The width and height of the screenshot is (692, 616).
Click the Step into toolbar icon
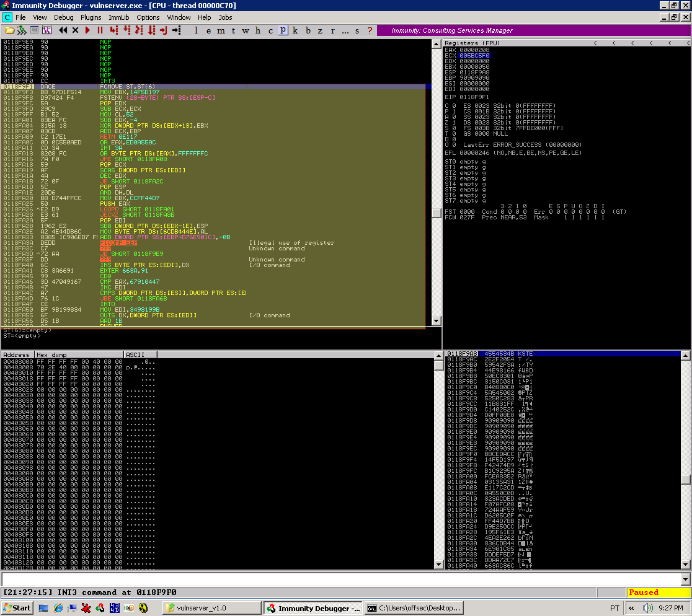114,30
